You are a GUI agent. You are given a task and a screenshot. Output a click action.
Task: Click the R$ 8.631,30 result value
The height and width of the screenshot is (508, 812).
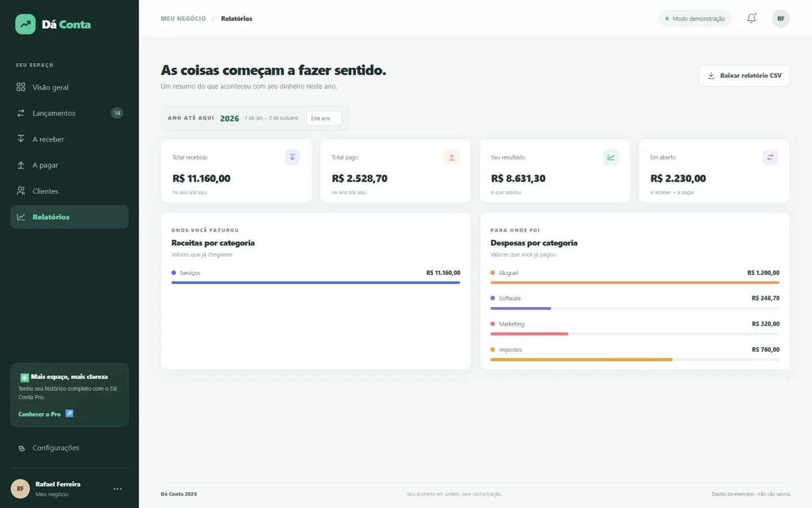click(518, 178)
